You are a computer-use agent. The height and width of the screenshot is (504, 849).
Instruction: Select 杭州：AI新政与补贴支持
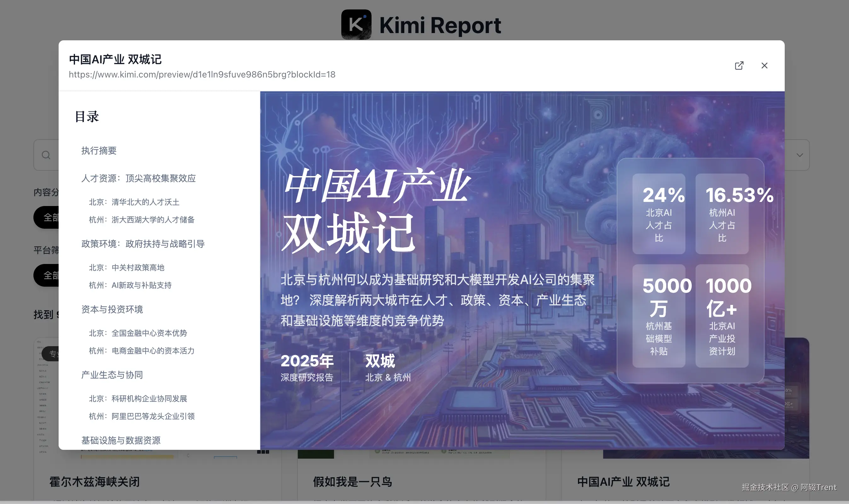click(130, 285)
